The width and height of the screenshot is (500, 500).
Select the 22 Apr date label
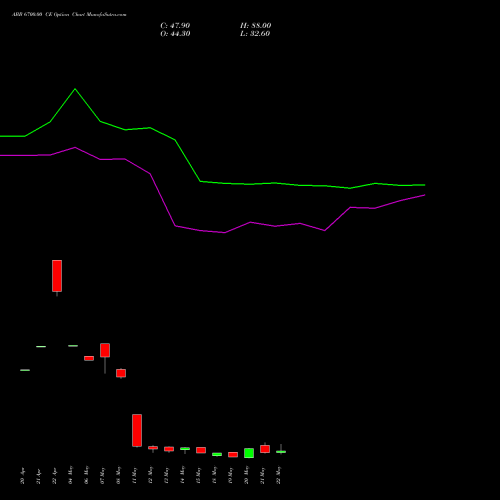(x=54, y=476)
